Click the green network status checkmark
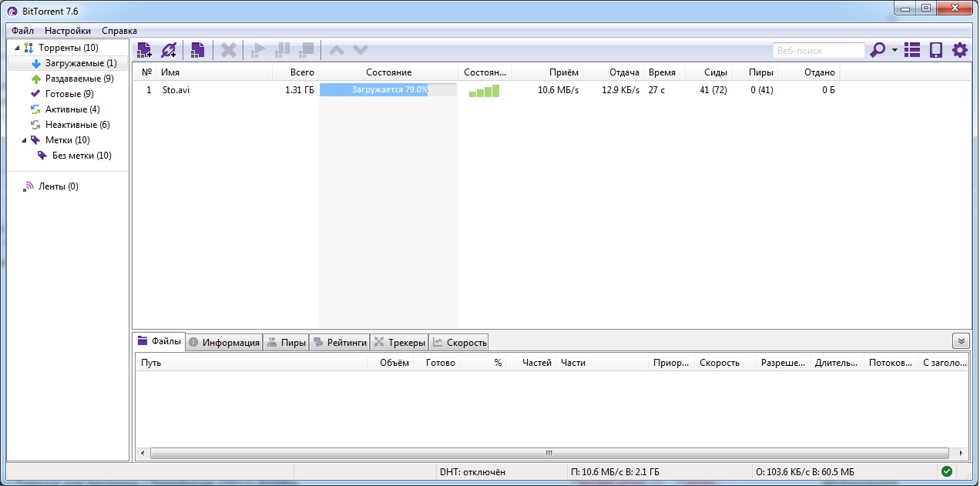Screen dimensions: 980x486 point(947,471)
